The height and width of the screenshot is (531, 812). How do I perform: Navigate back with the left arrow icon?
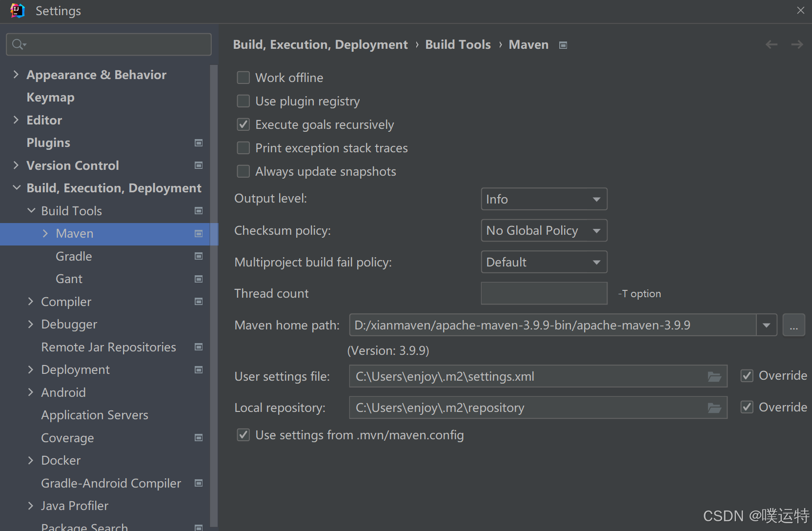tap(771, 44)
